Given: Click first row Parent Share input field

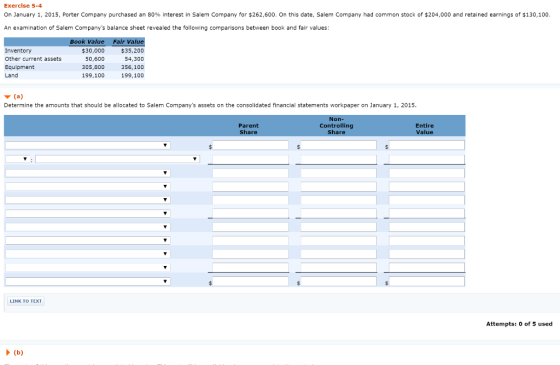Looking at the screenshot, I should point(250,145).
